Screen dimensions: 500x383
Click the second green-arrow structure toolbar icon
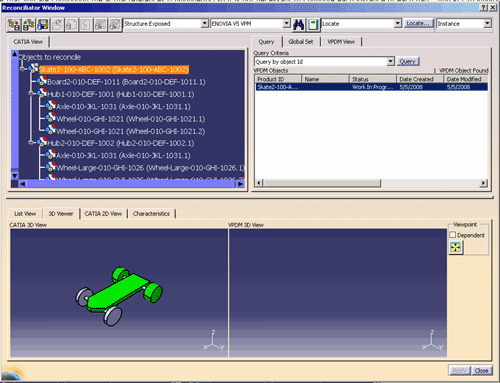(28, 24)
